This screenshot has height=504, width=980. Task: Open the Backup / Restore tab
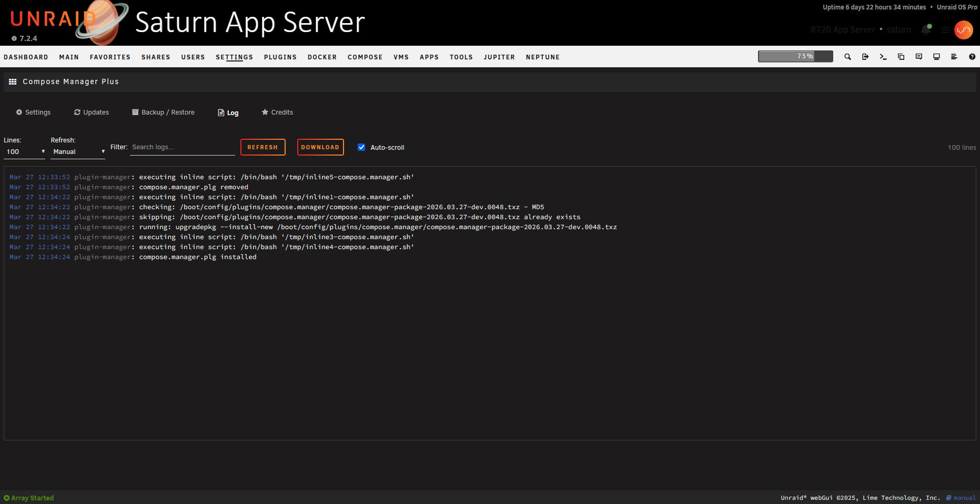(x=163, y=112)
